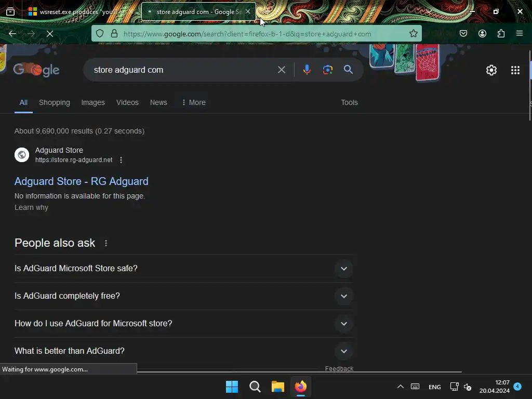This screenshot has height=399, width=532.
Task: Show hidden system tray icons chevron
Action: click(401, 387)
